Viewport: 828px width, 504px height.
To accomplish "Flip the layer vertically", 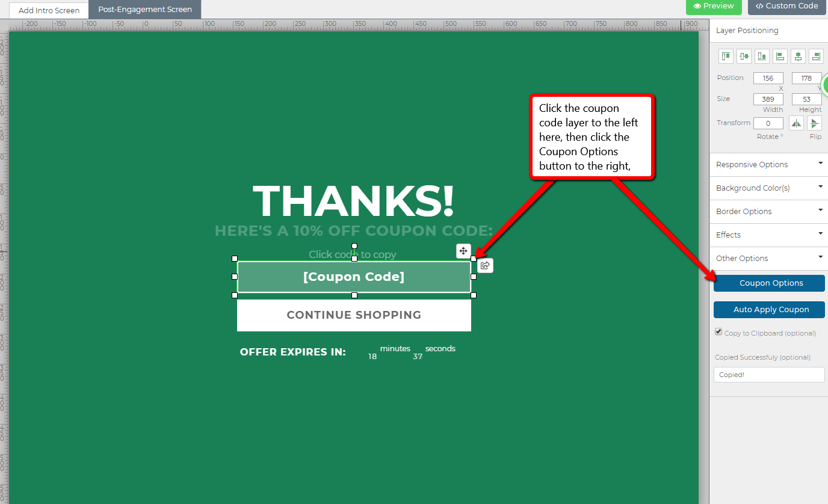I will click(x=814, y=123).
